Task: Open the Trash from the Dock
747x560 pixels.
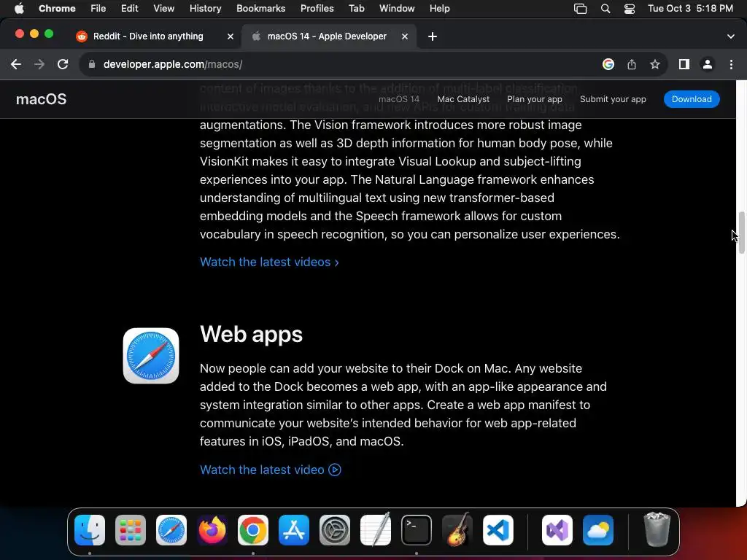Action: pyautogui.click(x=657, y=530)
